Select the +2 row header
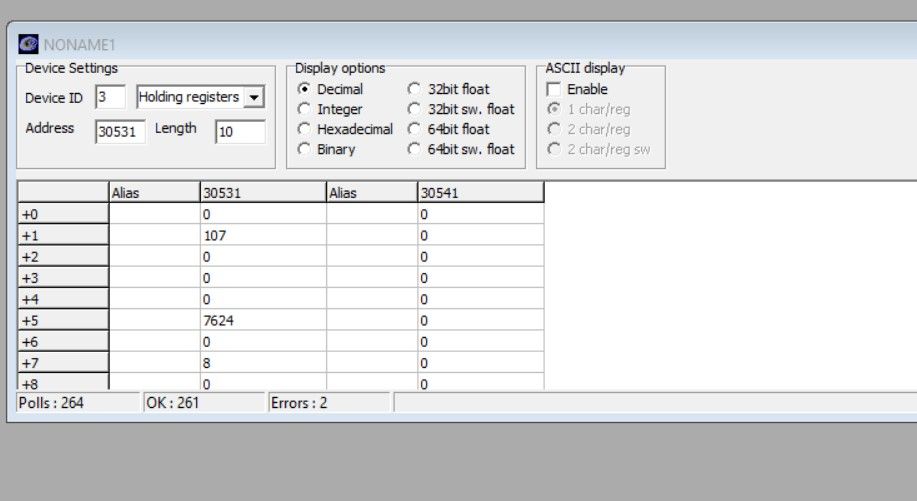The height and width of the screenshot is (501, 917). click(x=63, y=256)
